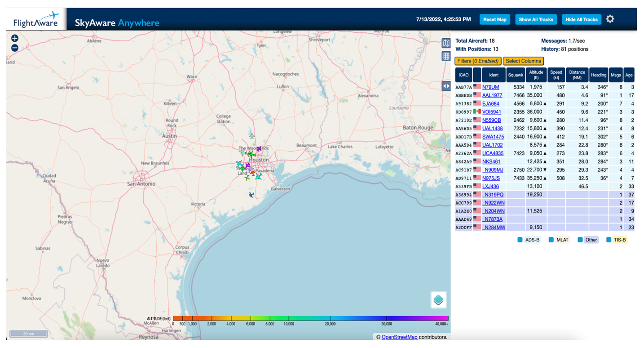Screen dimensions: 644x348
Task: Click the distance value 46.5
Action: [x=583, y=186]
